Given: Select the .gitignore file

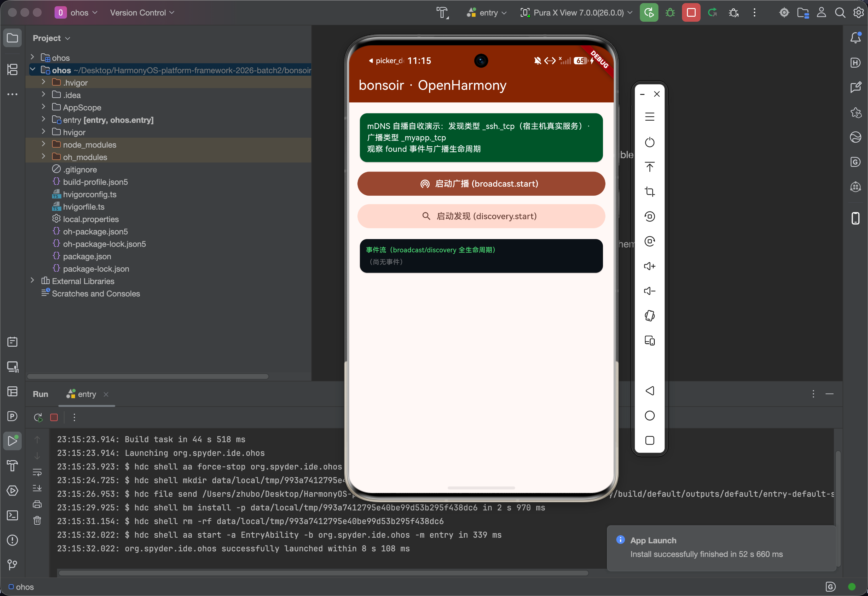Looking at the screenshot, I should (80, 169).
